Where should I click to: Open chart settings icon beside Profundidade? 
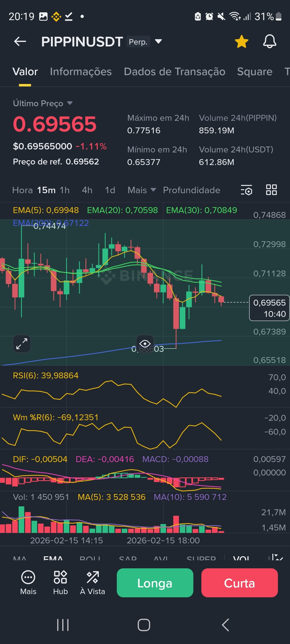(246, 190)
